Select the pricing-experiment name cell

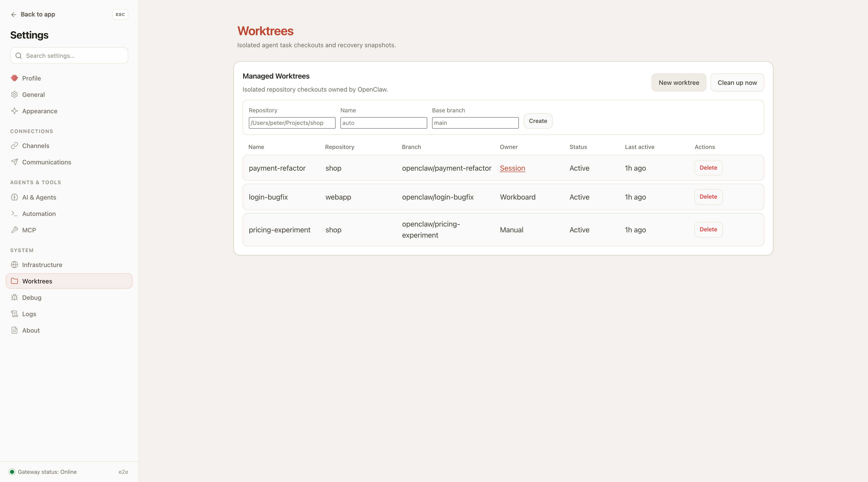279,230
